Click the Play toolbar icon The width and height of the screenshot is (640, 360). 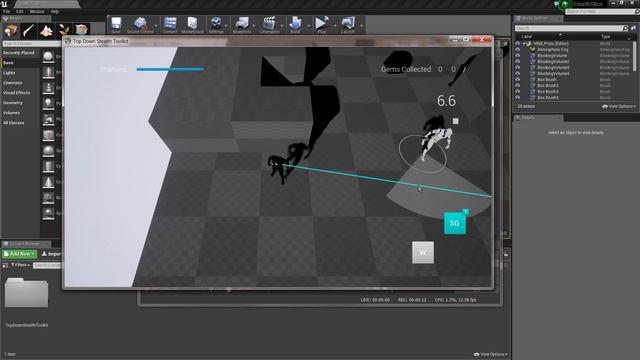click(322, 24)
